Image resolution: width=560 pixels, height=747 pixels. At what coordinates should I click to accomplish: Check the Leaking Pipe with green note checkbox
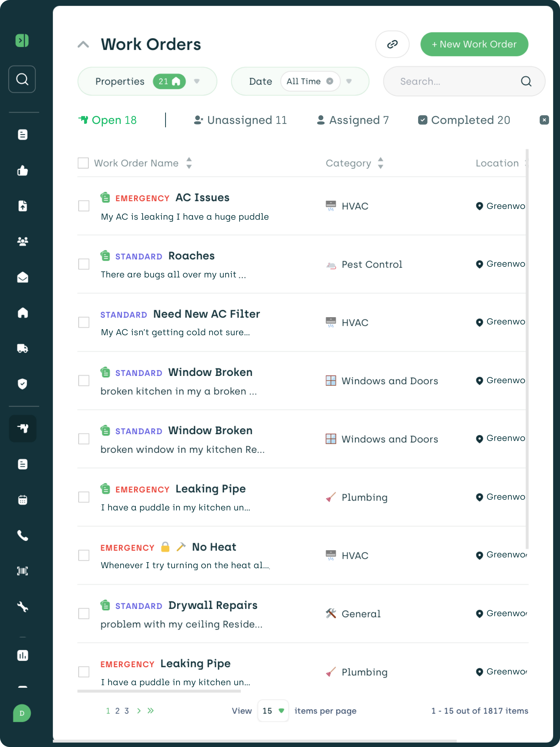click(x=84, y=497)
